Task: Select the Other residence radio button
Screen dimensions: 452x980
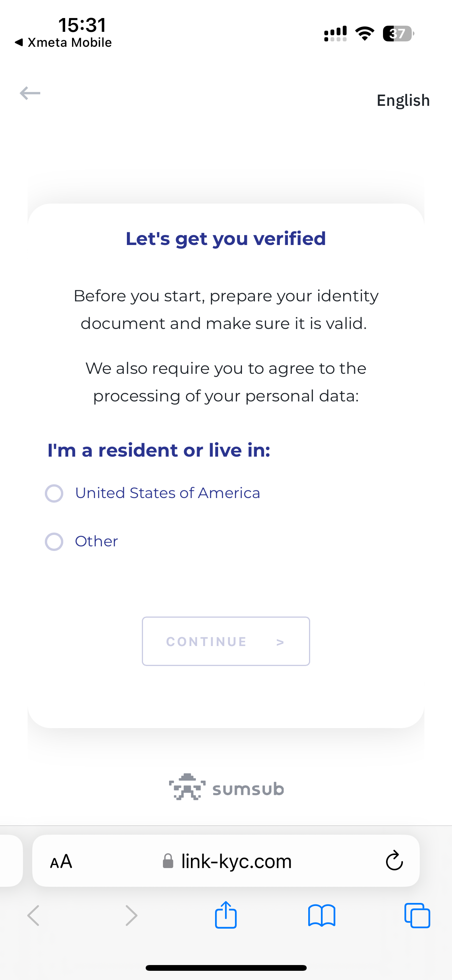Action: 54,541
